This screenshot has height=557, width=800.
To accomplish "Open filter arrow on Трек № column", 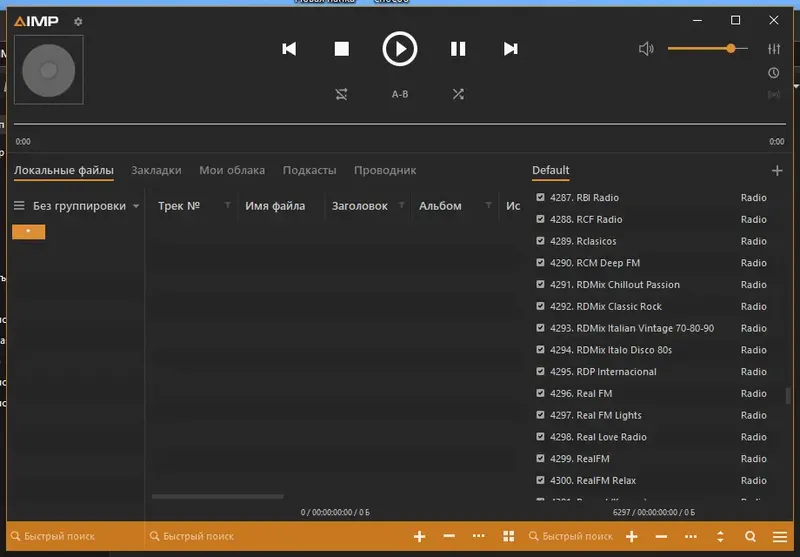I will [228, 205].
